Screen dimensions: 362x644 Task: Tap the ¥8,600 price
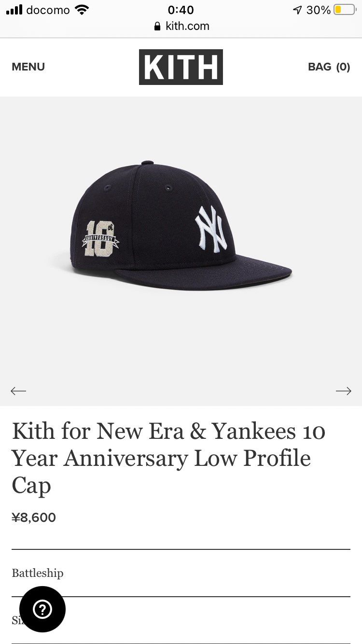[34, 518]
